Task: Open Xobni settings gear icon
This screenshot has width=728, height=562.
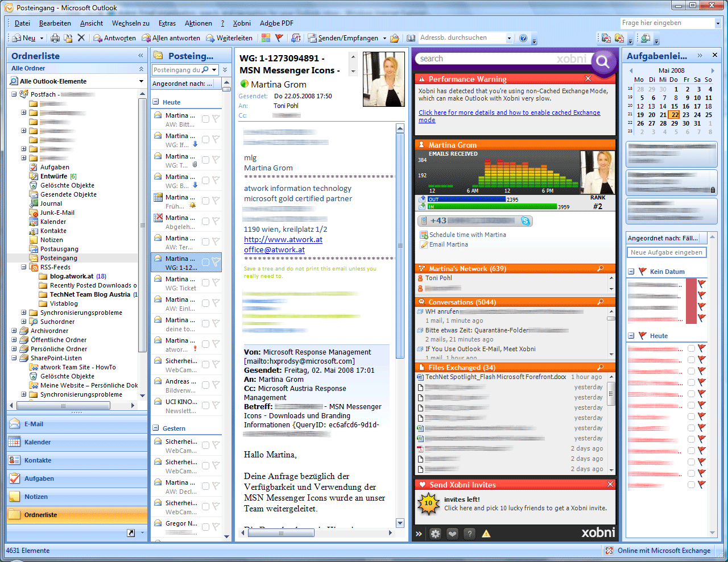Action: click(x=435, y=534)
